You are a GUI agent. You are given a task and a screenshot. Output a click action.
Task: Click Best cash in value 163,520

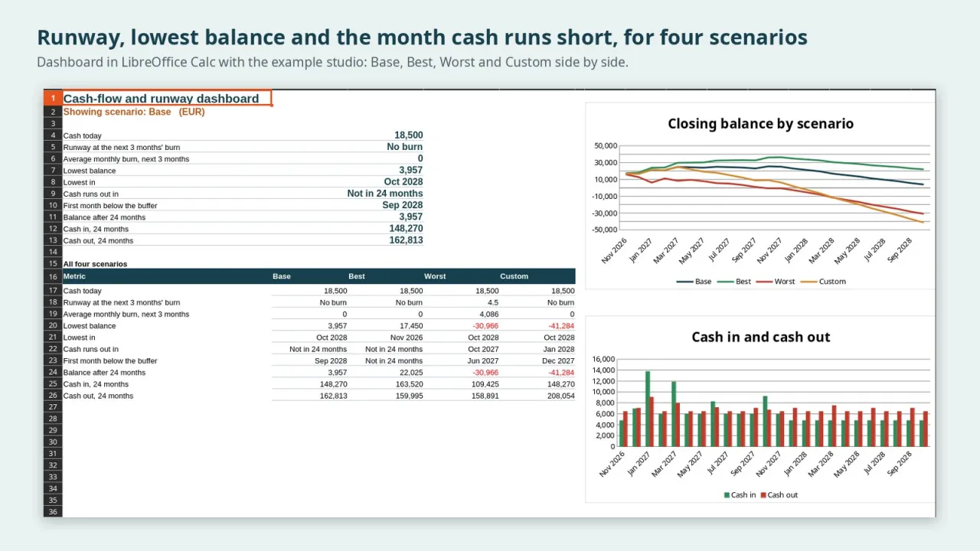tap(410, 384)
